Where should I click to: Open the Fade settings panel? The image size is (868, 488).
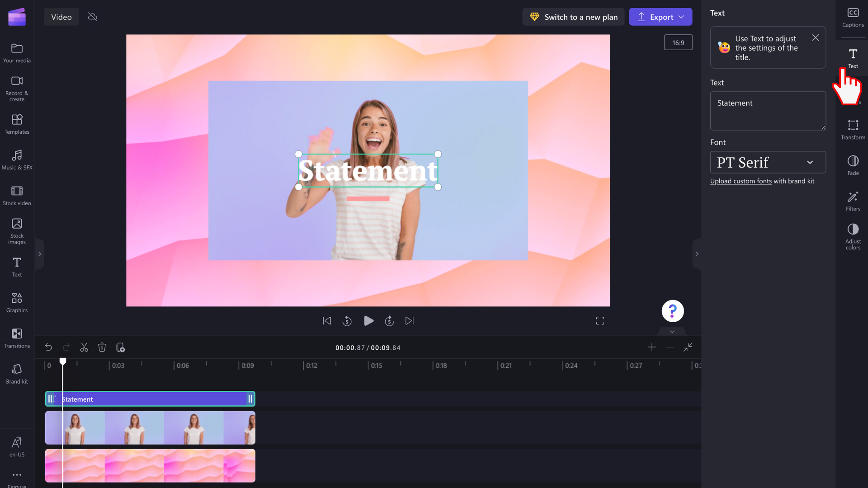853,164
